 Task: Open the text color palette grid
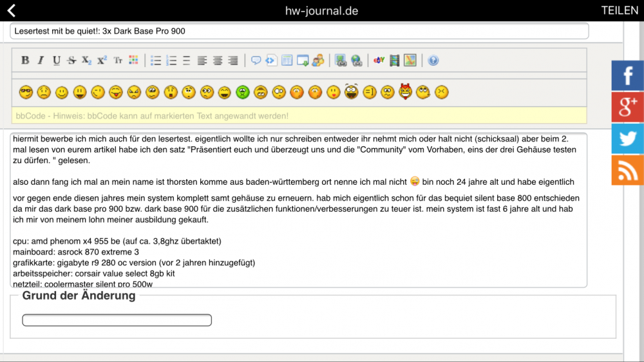[133, 61]
